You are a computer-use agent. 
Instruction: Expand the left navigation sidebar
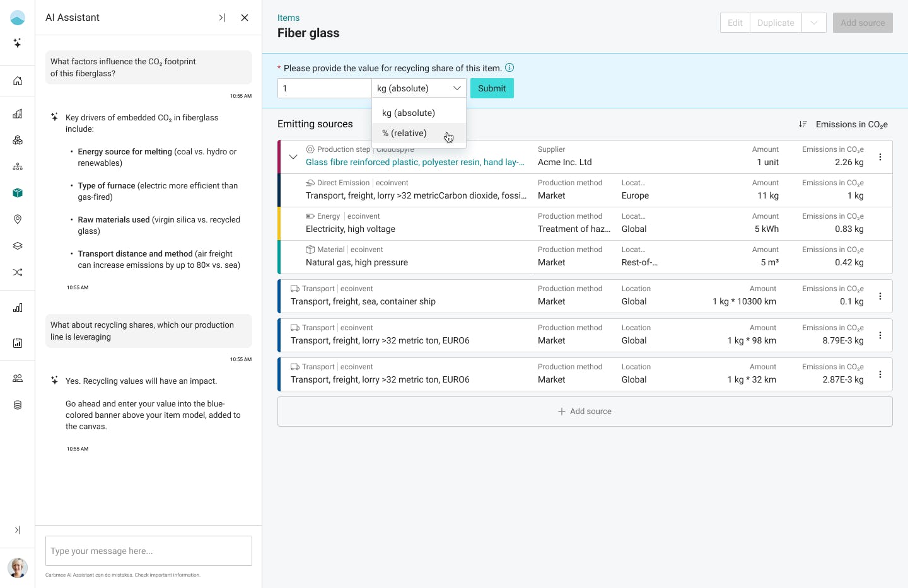[18, 530]
